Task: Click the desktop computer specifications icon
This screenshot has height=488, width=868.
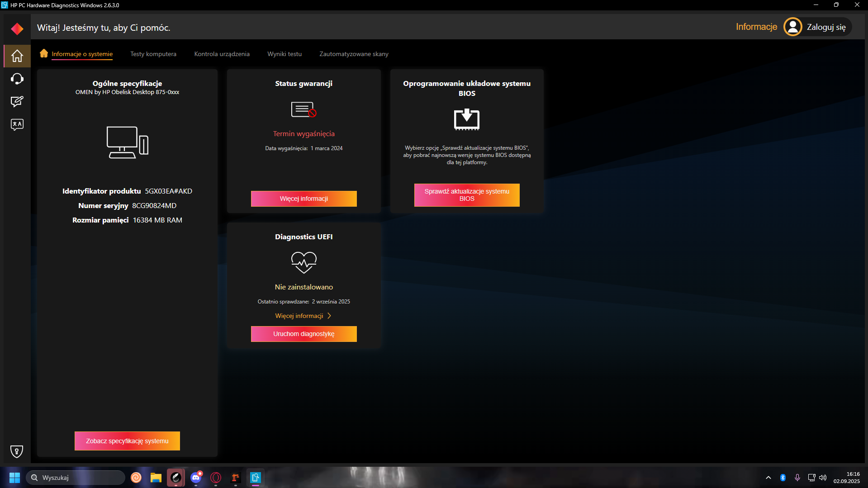Action: (x=128, y=142)
